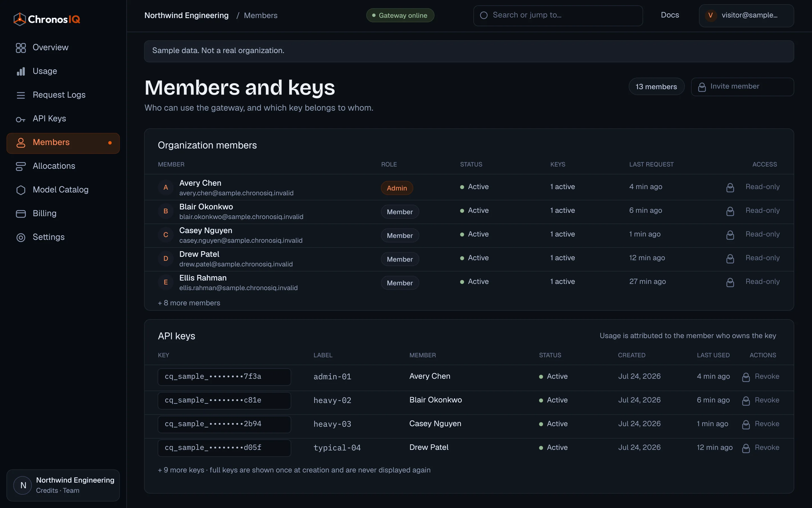
Task: Click the V avatar next to visitor email
Action: tap(710, 15)
